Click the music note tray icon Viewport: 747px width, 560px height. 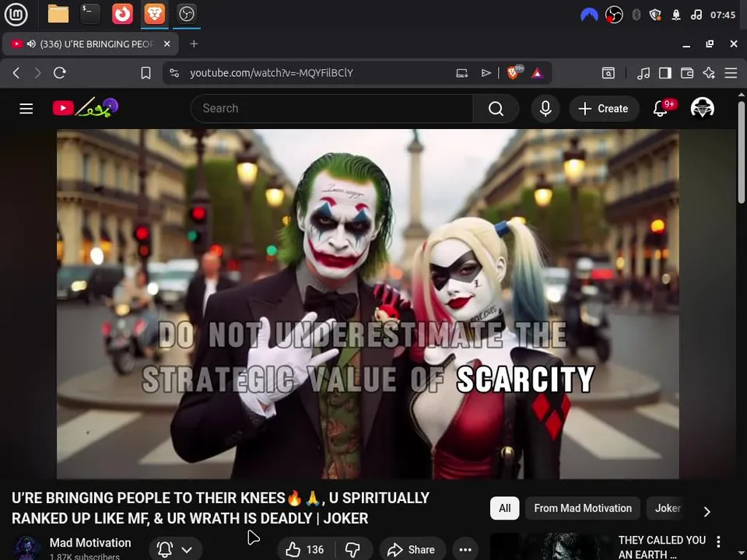click(696, 15)
